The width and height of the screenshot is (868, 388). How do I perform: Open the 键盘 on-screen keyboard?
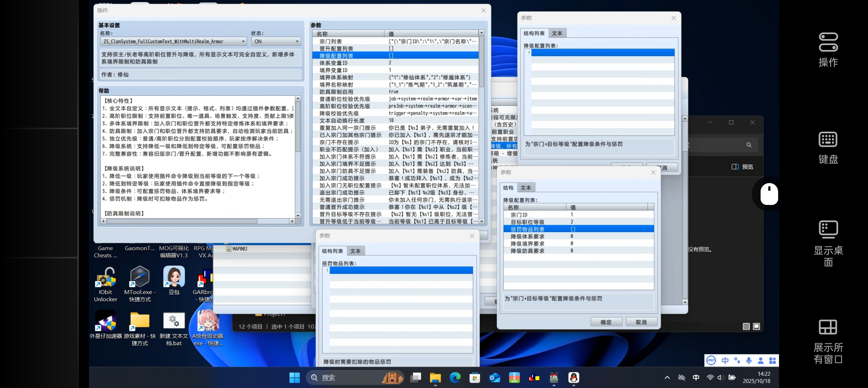828,147
